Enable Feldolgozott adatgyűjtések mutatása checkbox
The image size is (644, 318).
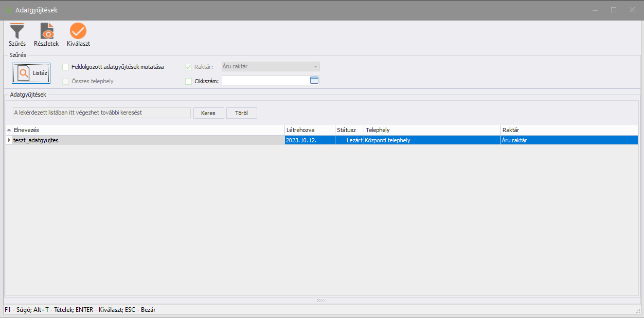click(66, 67)
